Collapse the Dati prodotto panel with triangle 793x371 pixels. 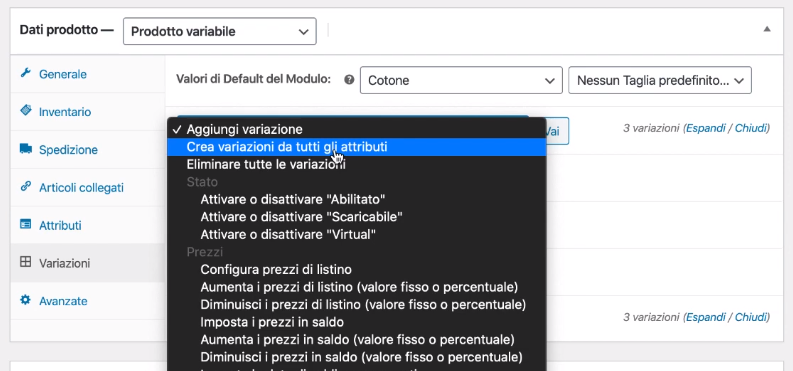click(767, 29)
